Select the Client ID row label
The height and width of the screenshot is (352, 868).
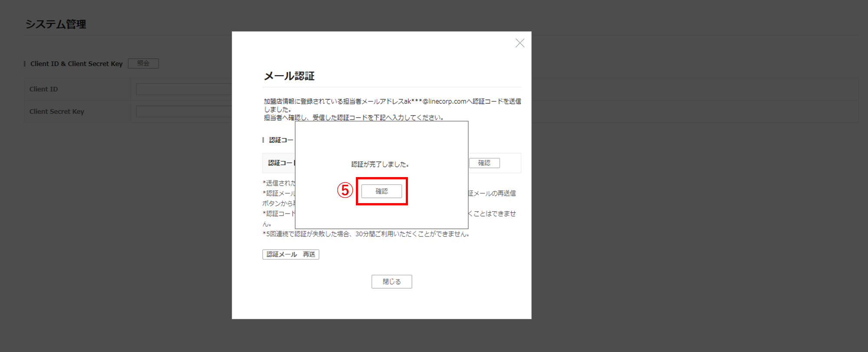(x=43, y=89)
